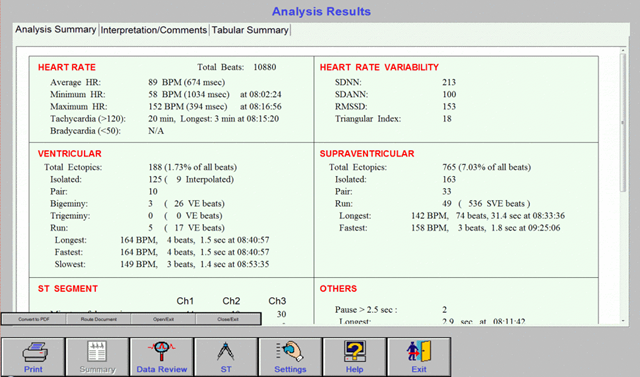Click the Exit door icon
Image resolution: width=640 pixels, height=377 pixels.
(x=419, y=351)
